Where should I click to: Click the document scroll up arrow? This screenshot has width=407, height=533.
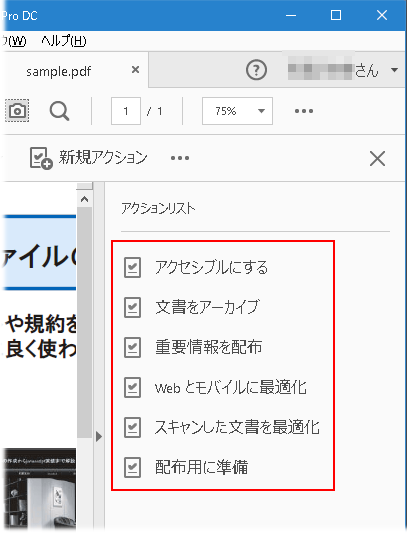84,199
